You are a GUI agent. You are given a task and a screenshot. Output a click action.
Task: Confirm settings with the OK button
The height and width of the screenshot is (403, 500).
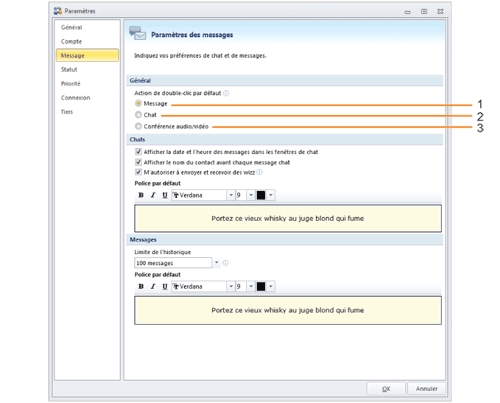point(386,389)
